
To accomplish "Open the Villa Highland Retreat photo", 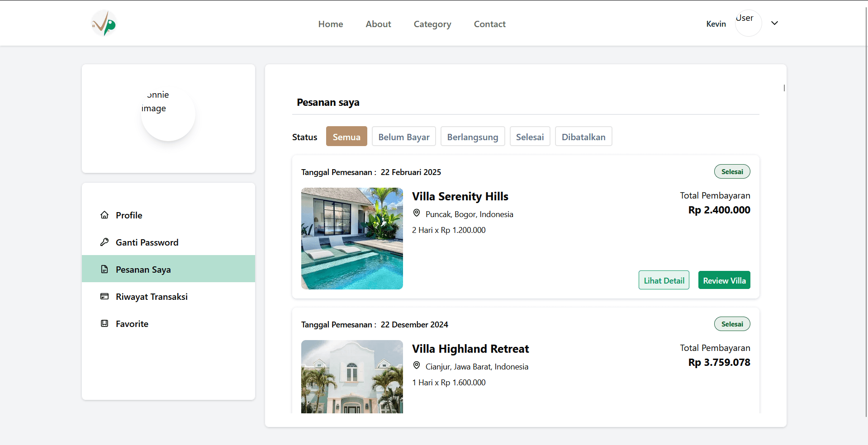I will pos(352,376).
